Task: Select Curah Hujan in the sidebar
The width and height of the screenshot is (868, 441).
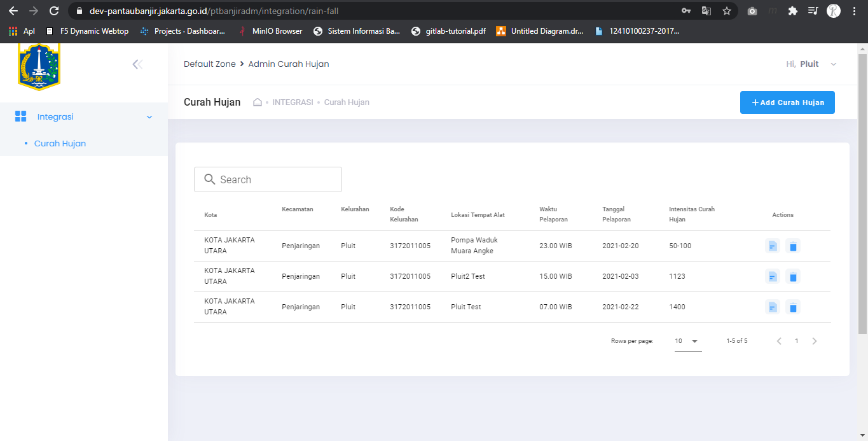Action: click(x=60, y=144)
